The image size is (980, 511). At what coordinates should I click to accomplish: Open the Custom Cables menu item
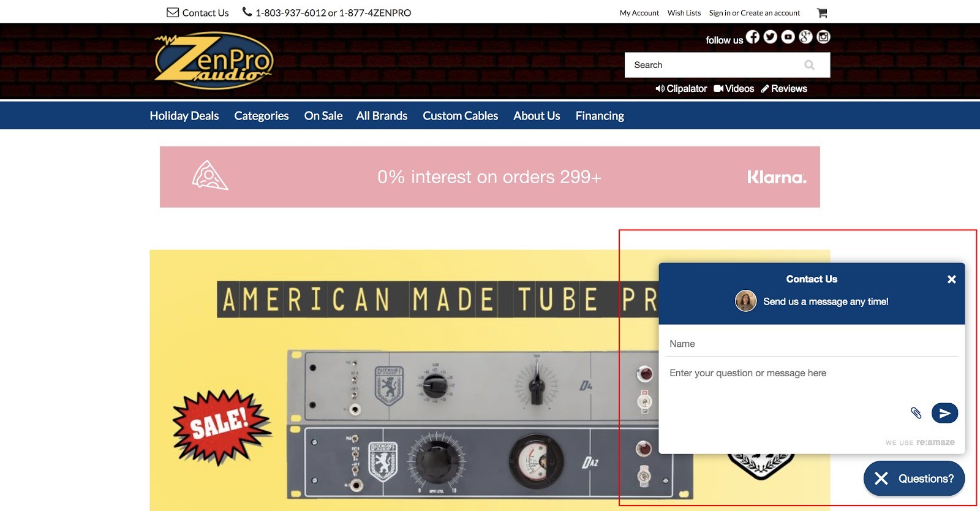coord(460,116)
